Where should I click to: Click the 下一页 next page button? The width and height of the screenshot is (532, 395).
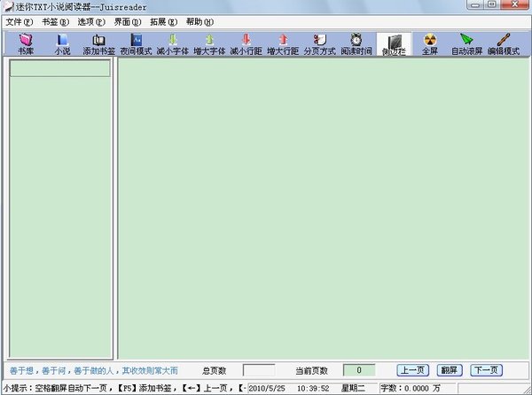click(x=486, y=370)
